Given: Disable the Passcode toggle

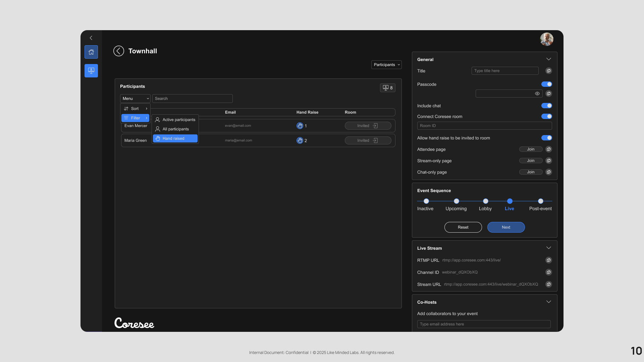Looking at the screenshot, I should (x=546, y=84).
